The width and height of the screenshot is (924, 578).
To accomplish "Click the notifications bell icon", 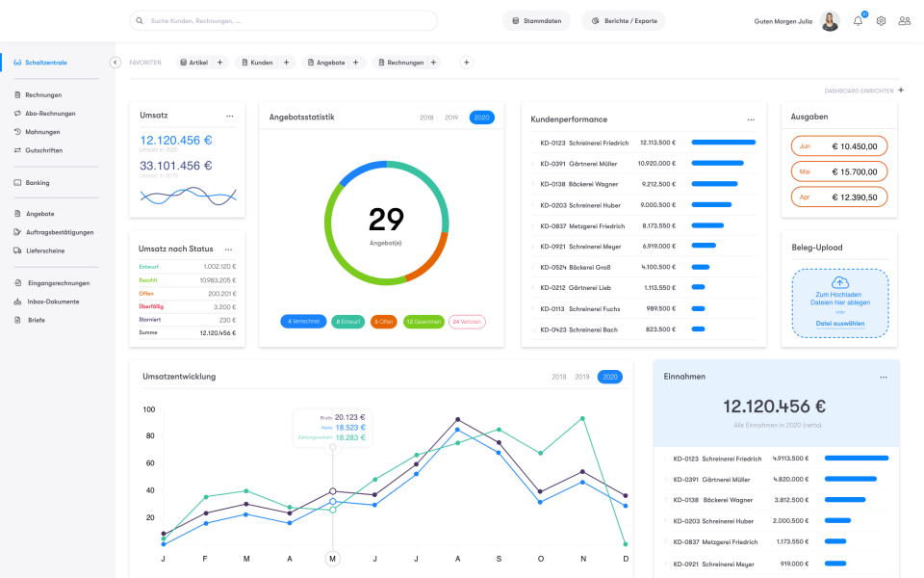I will pyautogui.click(x=858, y=20).
